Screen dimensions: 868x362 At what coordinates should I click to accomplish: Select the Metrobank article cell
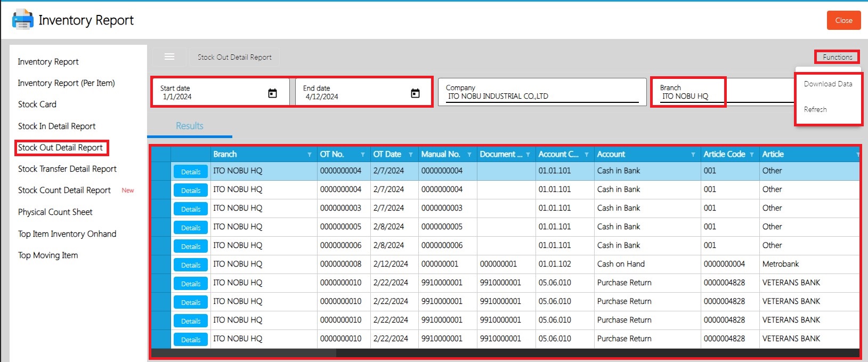pyautogui.click(x=809, y=264)
